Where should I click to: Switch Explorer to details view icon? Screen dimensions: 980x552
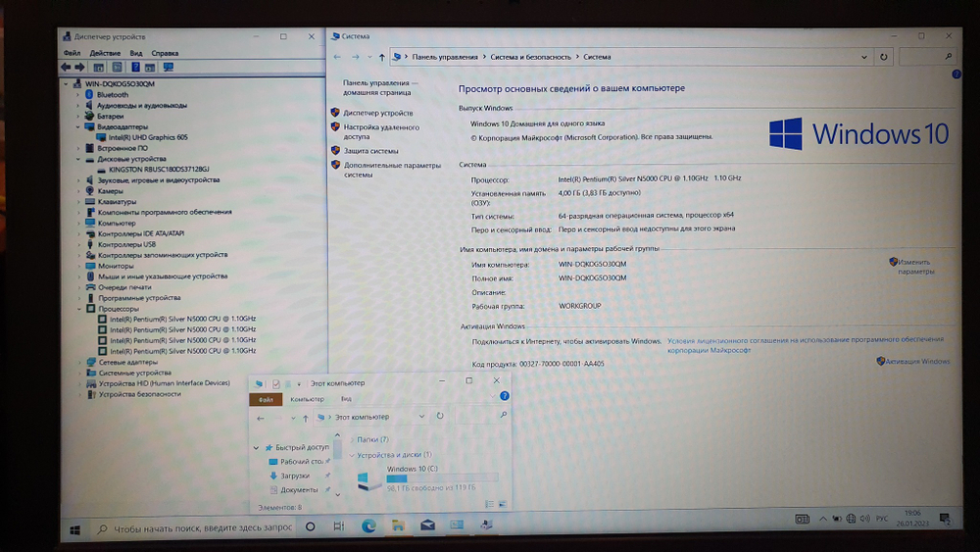coord(489,504)
